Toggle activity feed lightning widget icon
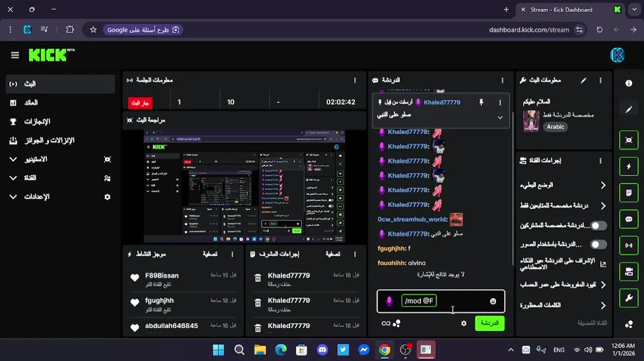Viewport: 644px width, 361px height. coord(628,166)
